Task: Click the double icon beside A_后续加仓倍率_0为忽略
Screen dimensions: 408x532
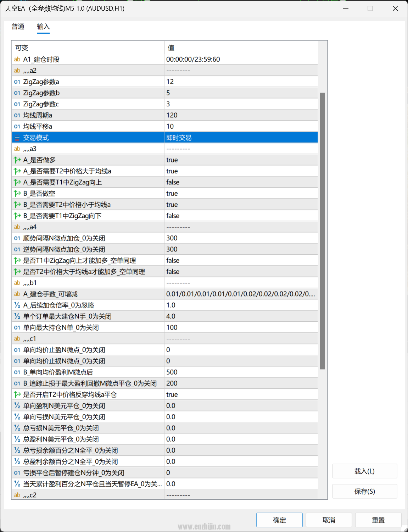Action: 17,305
